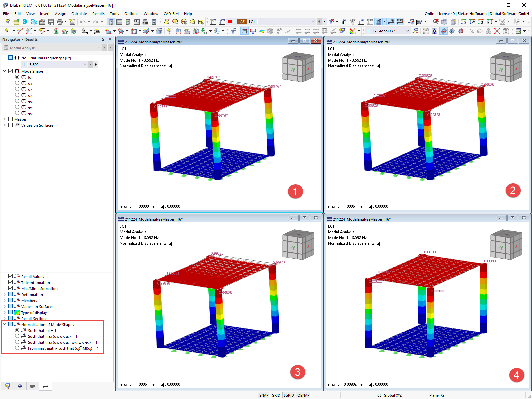Open the CAD-BIM menu
This screenshot has width=532, height=399.
pos(171,14)
